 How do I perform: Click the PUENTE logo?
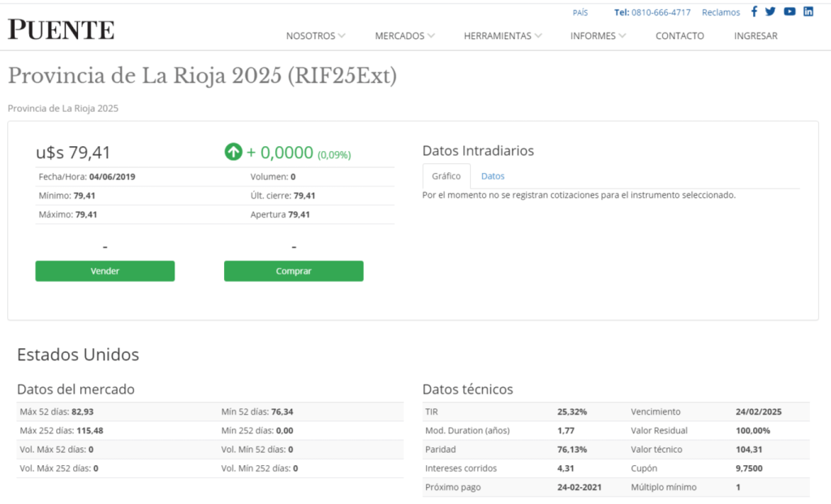(61, 29)
